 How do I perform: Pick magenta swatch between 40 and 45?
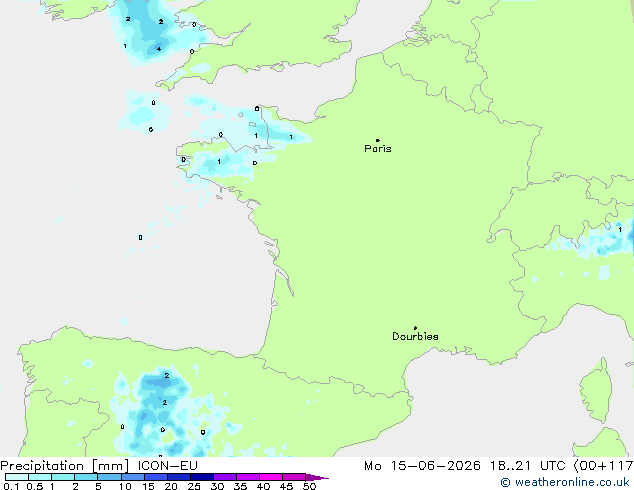tap(271, 477)
